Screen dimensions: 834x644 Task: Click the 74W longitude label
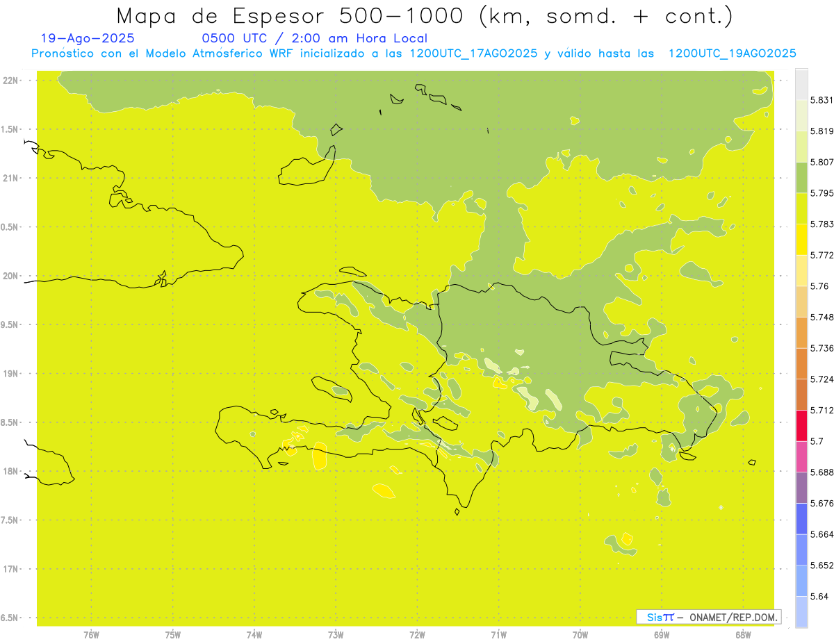254,635
